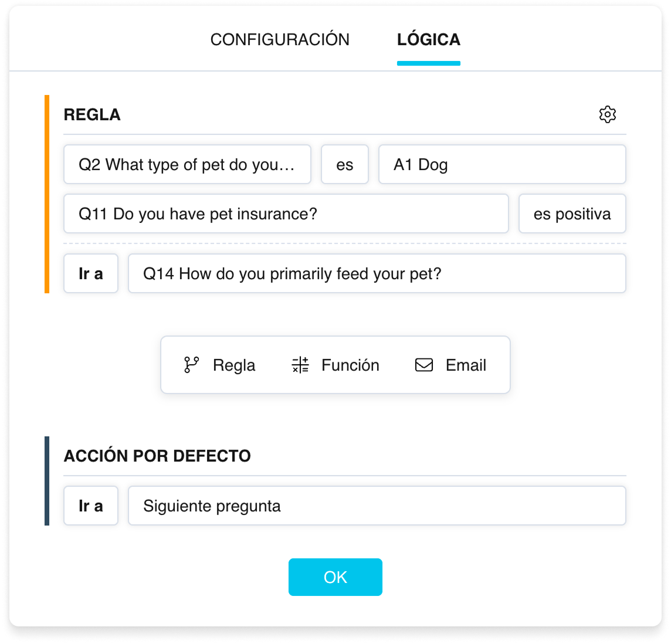Screen dimensions: 671x644
Task: Add an Email action
Action: (450, 365)
